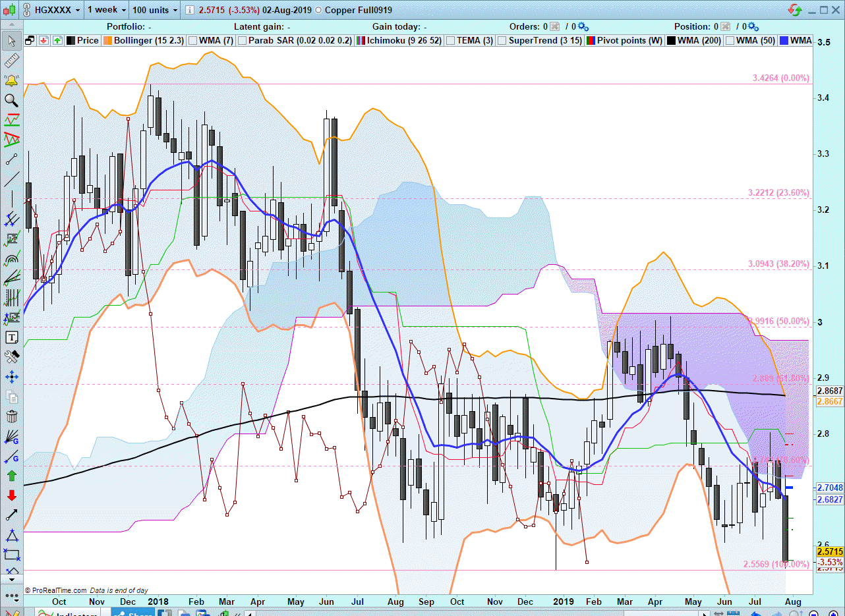Tick the SuperTrend (3 15) checkbox
The width and height of the screenshot is (845, 616).
point(502,40)
